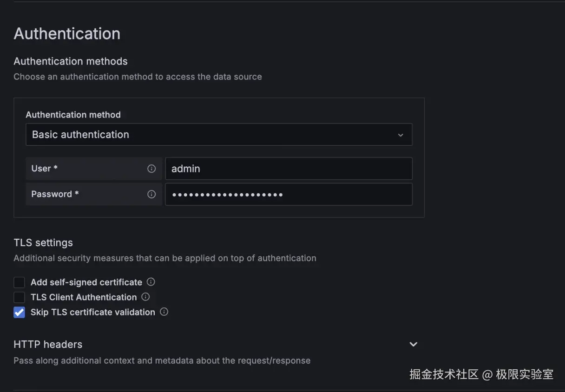Enable the TLS Client Authentication checkbox
This screenshot has width=565, height=392.
19,297
